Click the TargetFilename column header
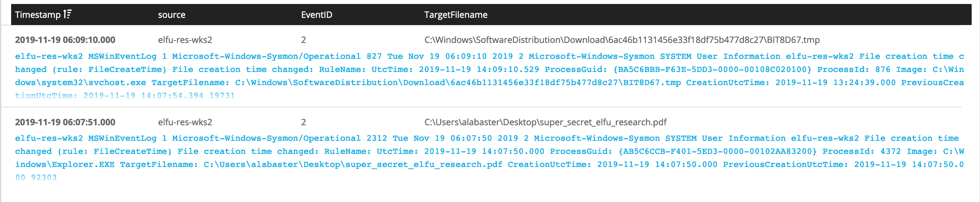The height and width of the screenshot is (202, 980). [456, 15]
